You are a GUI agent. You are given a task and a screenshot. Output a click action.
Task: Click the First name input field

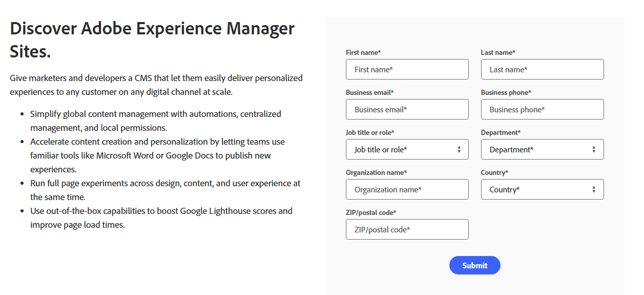click(407, 69)
